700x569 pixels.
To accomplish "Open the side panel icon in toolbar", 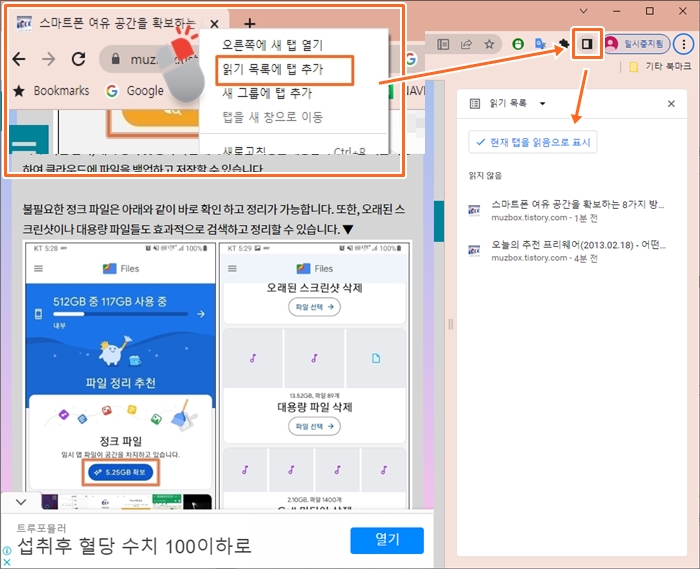I will pyautogui.click(x=587, y=44).
